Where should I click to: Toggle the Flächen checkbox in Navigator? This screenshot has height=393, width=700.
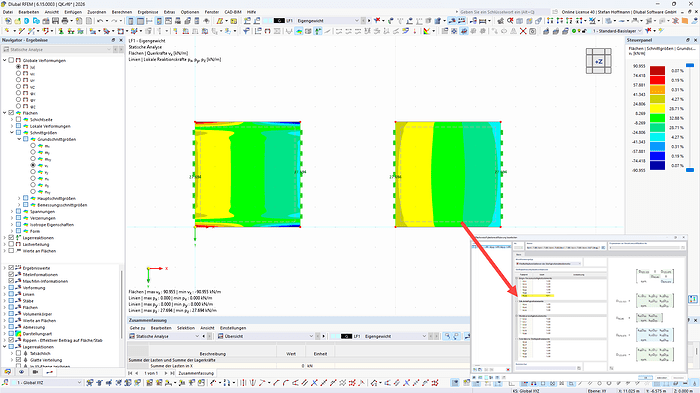11,113
